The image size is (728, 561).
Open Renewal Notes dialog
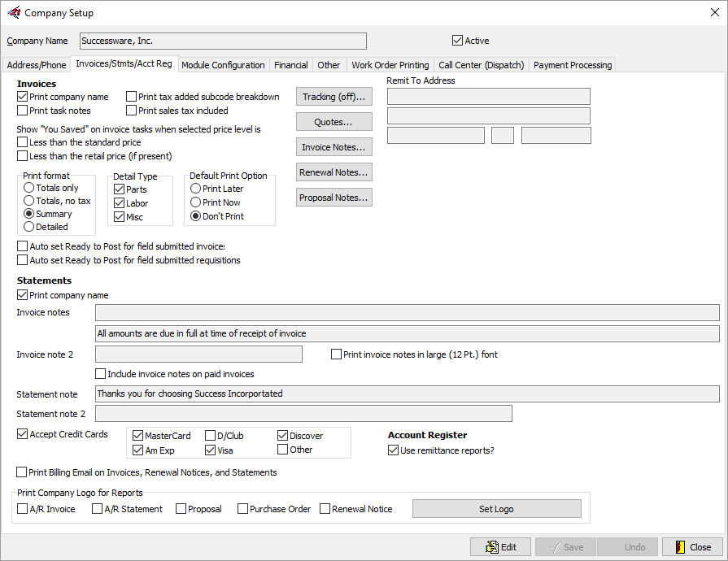point(334,172)
